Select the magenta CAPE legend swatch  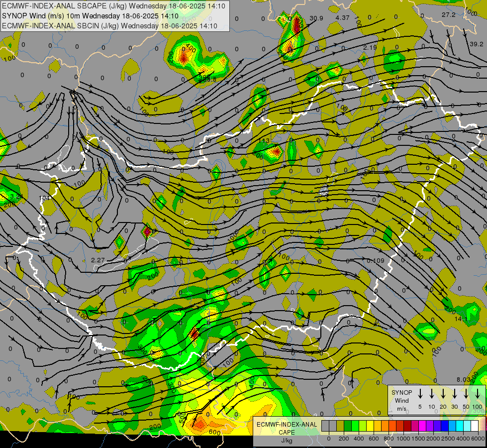422,426
